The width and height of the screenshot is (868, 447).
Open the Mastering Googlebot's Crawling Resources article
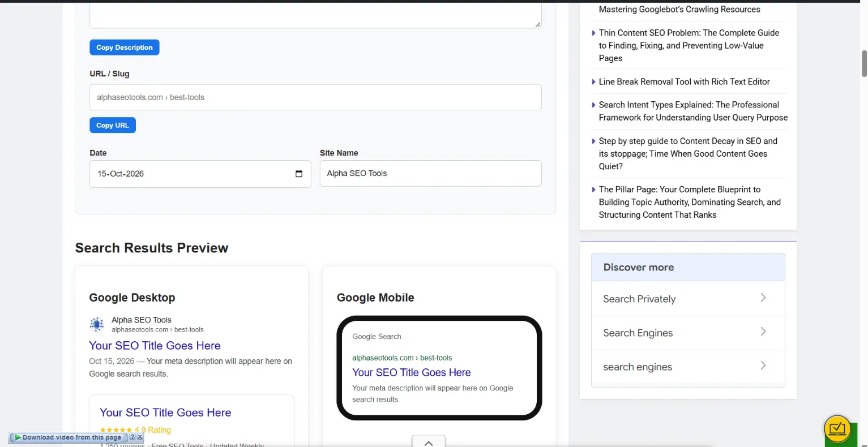click(679, 9)
